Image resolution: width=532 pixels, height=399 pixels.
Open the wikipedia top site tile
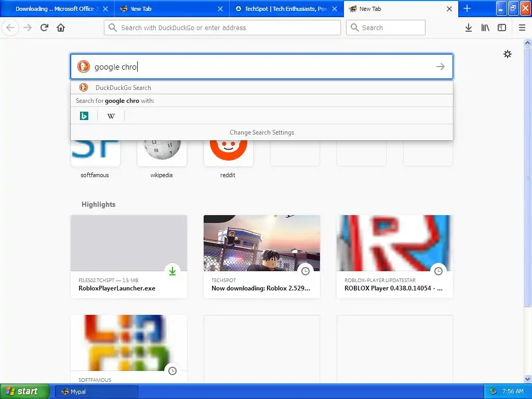162,153
